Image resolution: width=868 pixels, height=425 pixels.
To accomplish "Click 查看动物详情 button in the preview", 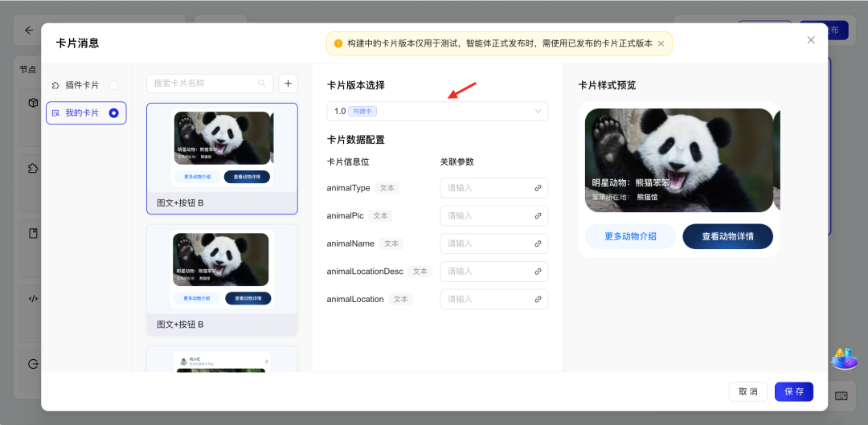I will tap(728, 236).
